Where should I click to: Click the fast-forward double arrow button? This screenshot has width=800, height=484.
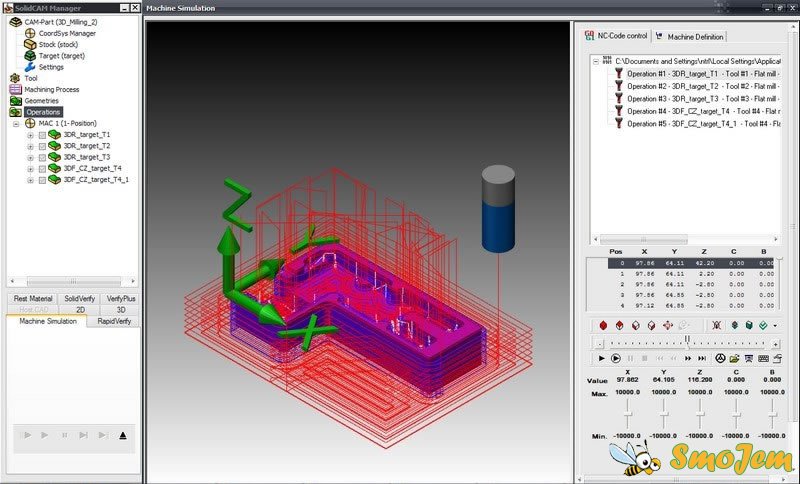tap(688, 359)
